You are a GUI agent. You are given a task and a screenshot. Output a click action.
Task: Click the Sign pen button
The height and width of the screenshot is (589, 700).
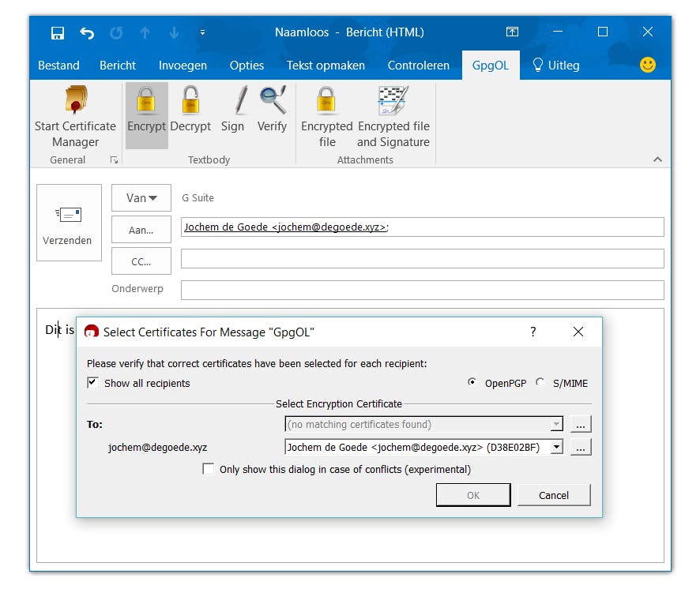(232, 111)
